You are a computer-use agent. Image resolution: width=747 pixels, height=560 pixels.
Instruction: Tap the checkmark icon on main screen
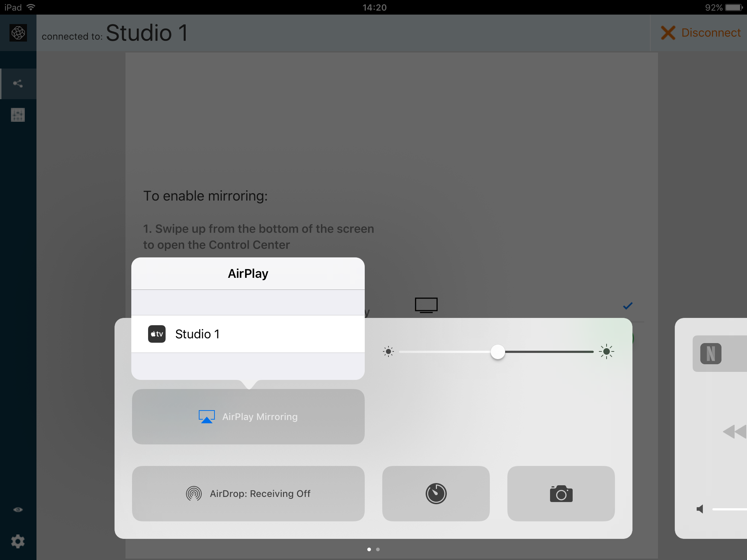(627, 305)
